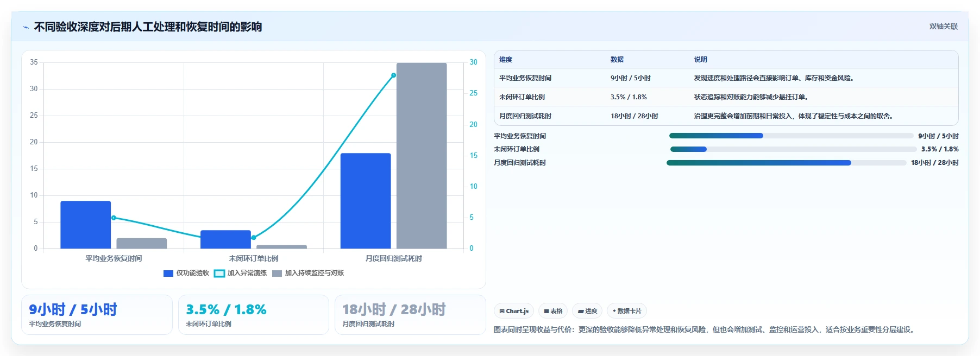Click the gray bar for 平均业务恢复时间
The height and width of the screenshot is (356, 980).
point(142,243)
